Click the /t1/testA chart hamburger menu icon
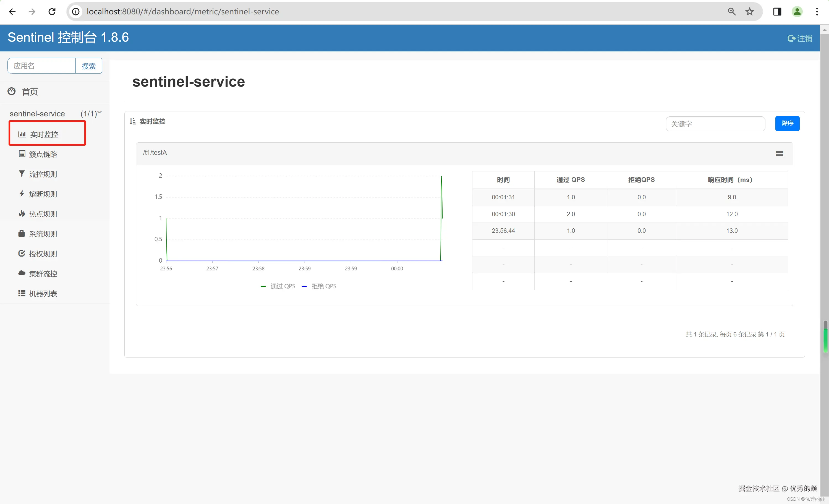829x504 pixels. tap(780, 153)
